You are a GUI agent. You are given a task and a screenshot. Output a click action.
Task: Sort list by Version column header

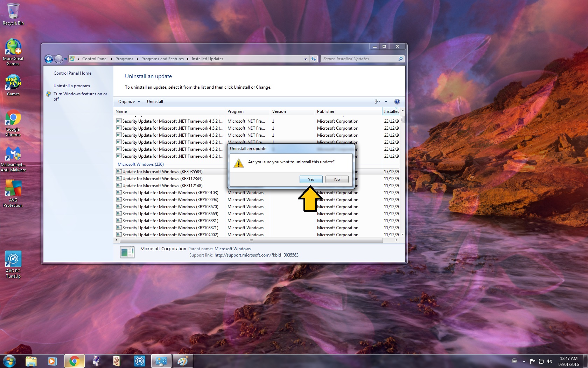click(x=292, y=111)
